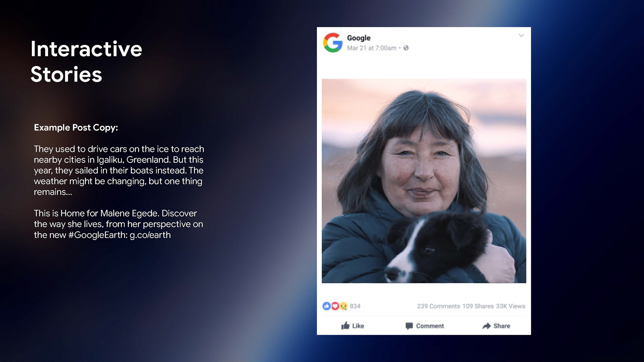This screenshot has height=362, width=644.
Task: Click the 33K Views count
Action: [511, 306]
